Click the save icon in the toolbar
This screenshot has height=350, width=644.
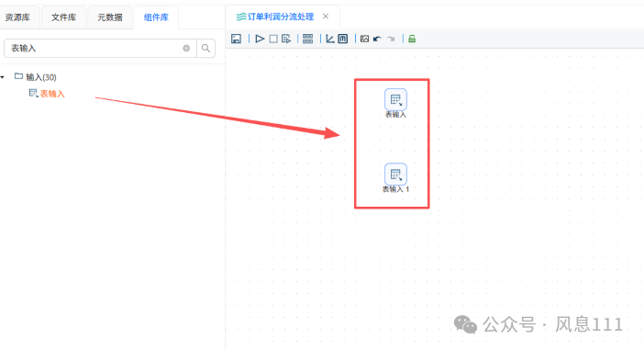236,39
